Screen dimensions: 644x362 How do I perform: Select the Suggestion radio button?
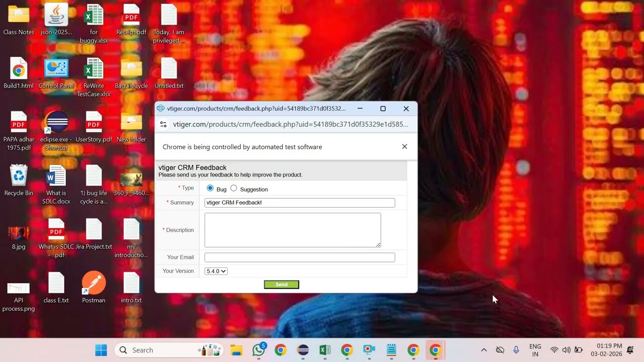[x=233, y=188]
